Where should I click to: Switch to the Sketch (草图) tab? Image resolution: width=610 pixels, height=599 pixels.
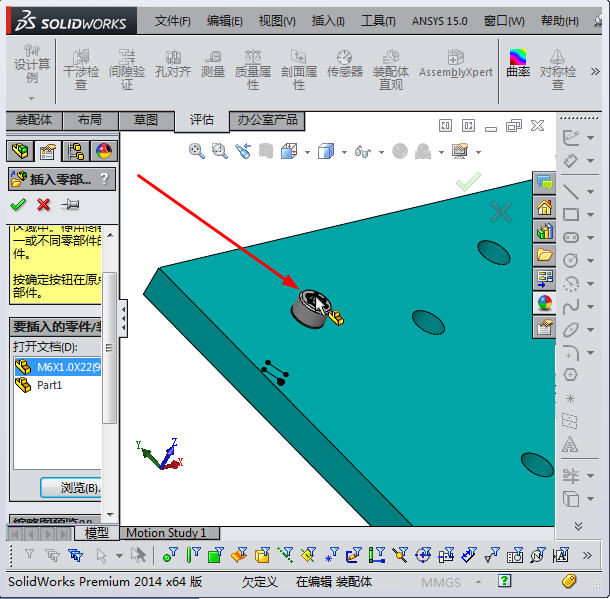tap(145, 120)
